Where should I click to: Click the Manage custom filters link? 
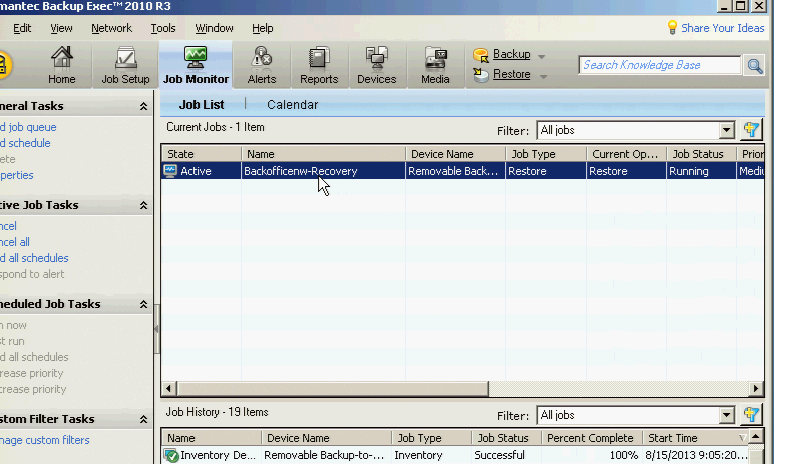point(44,440)
